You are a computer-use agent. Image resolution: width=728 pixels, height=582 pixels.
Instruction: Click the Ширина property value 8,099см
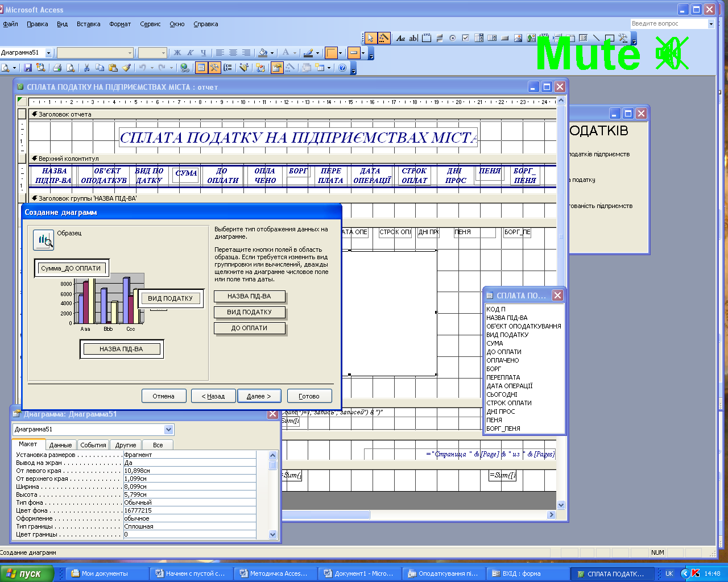coord(189,487)
